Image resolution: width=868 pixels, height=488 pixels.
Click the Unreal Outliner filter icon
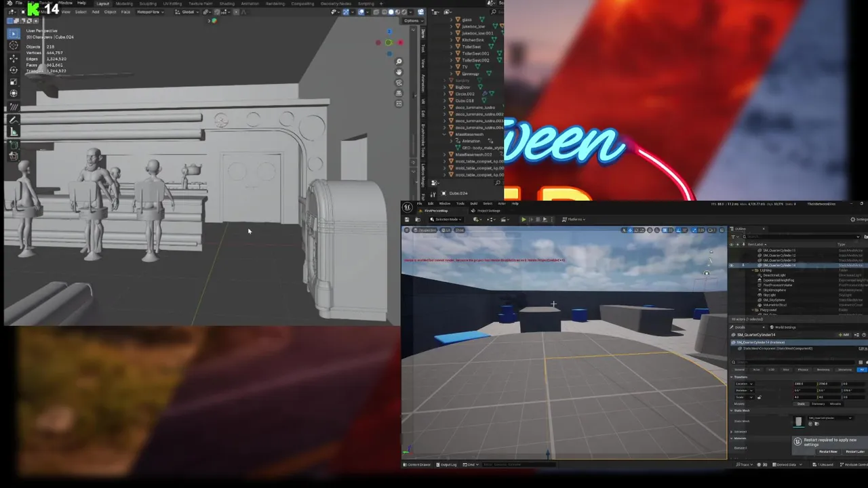733,237
